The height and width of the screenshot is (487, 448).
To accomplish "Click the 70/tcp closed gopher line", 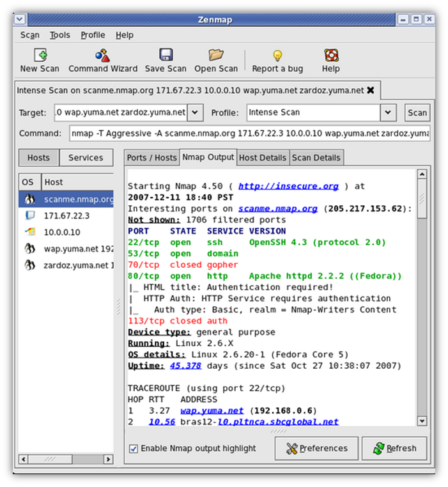I will 183,265.
